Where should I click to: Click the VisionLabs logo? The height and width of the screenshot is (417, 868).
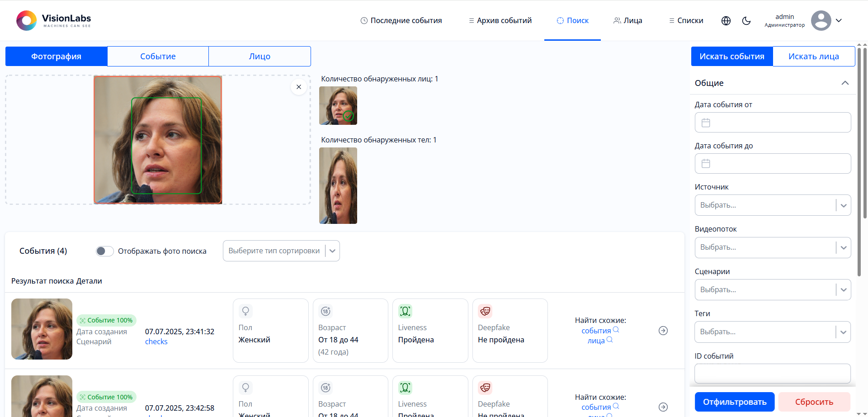[54, 20]
